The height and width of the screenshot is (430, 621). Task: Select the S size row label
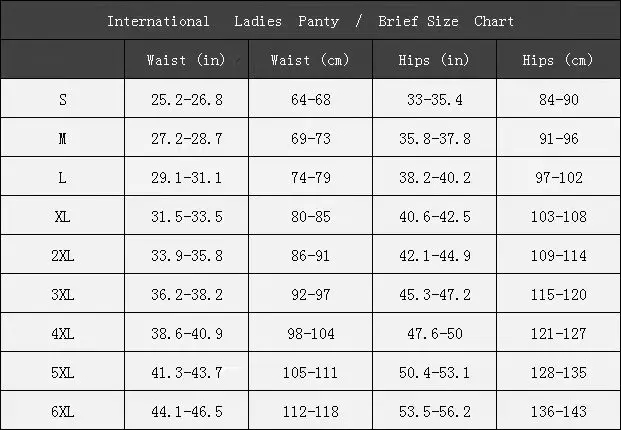click(63, 100)
